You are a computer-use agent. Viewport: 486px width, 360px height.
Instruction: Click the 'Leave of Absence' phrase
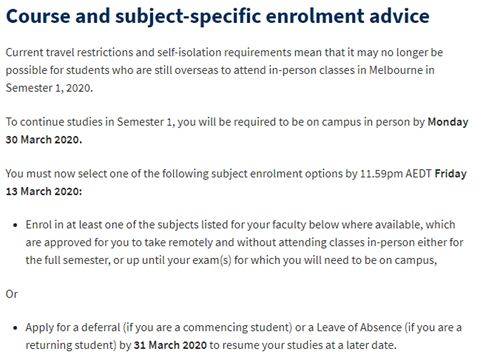(359, 328)
